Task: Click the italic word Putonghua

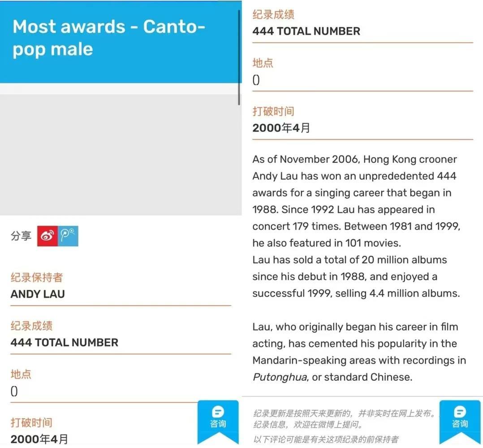Action: 280,377
